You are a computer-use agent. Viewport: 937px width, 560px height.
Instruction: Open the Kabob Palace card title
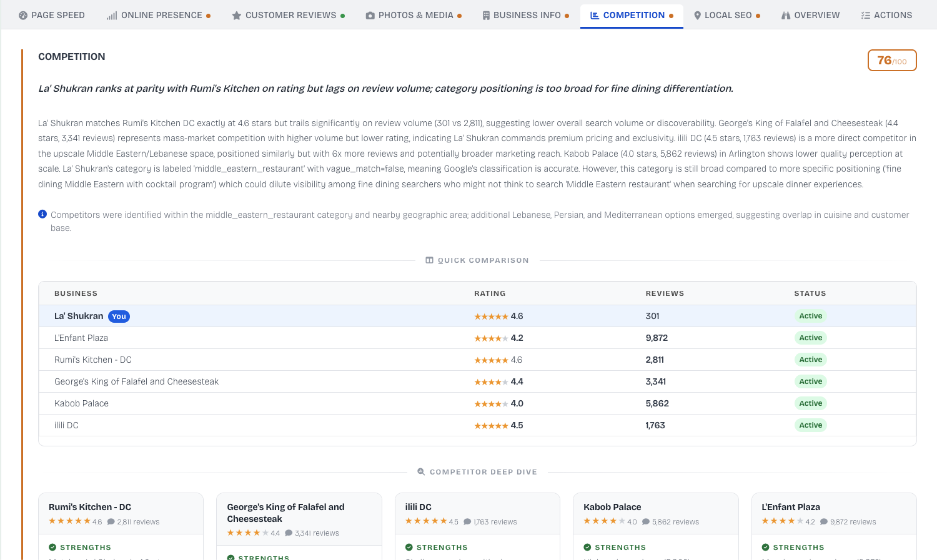(612, 507)
